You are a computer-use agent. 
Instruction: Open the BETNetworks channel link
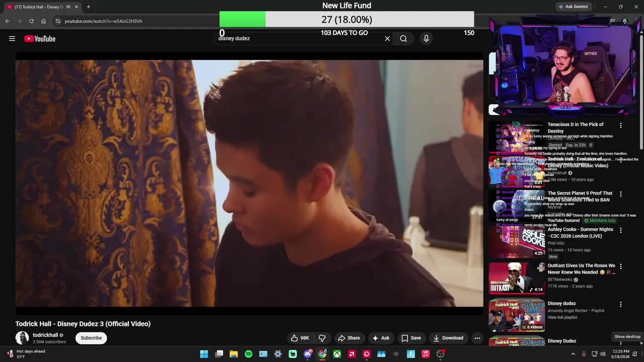[x=560, y=280]
